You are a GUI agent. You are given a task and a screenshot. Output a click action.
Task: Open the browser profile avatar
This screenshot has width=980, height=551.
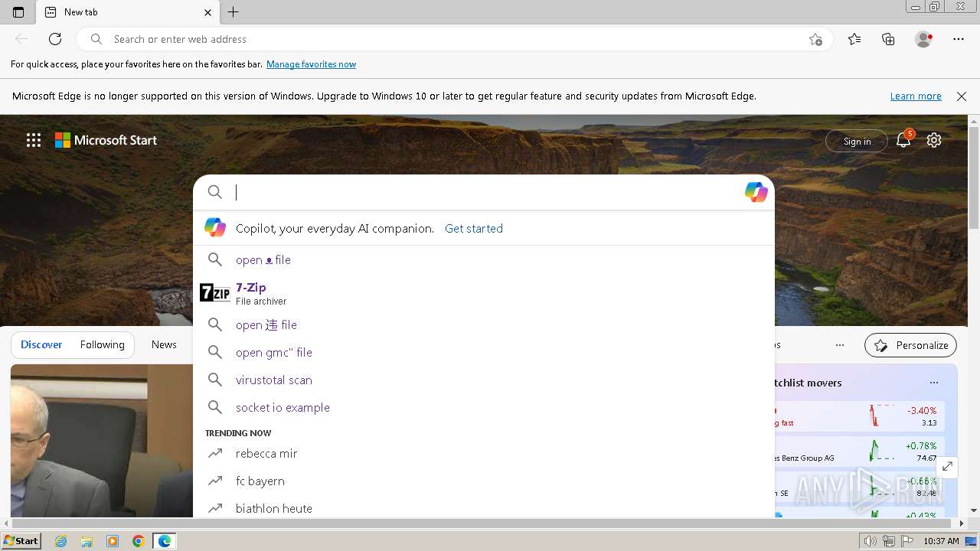923,39
